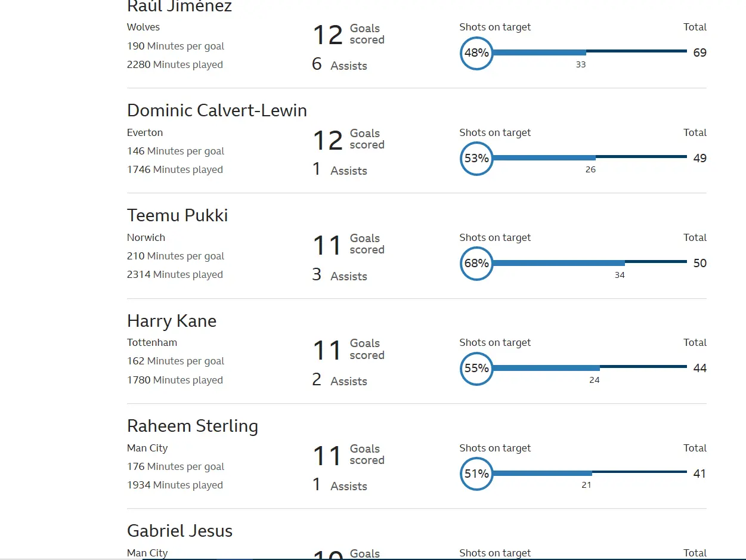Click the 48% shots on target circle
The height and width of the screenshot is (560, 746).
pyautogui.click(x=476, y=53)
